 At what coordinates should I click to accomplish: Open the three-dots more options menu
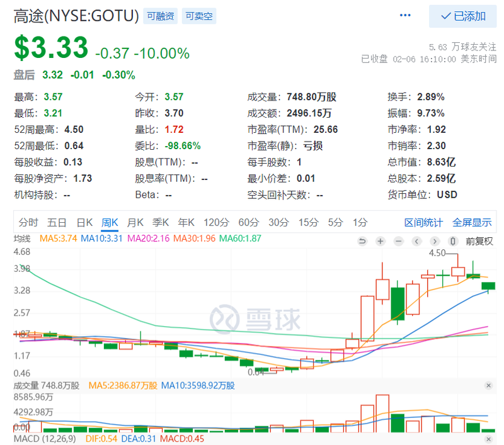pos(405,15)
